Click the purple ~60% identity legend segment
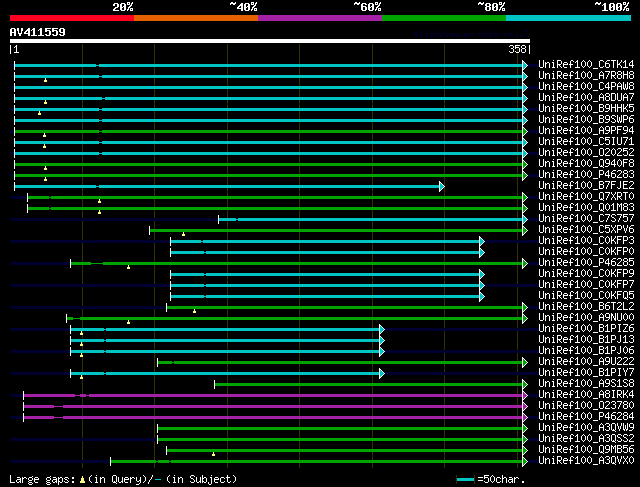640x487 pixels. point(320,18)
